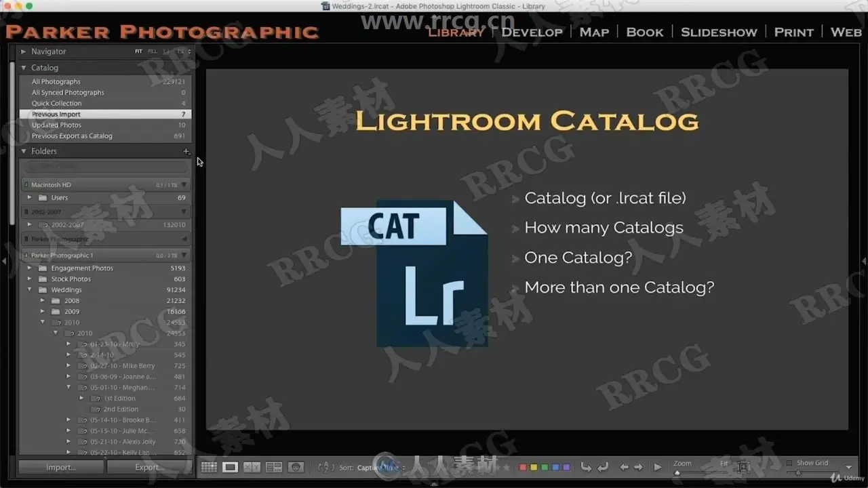The height and width of the screenshot is (488, 868).
Task: Open Survey view
Action: pyautogui.click(x=274, y=467)
